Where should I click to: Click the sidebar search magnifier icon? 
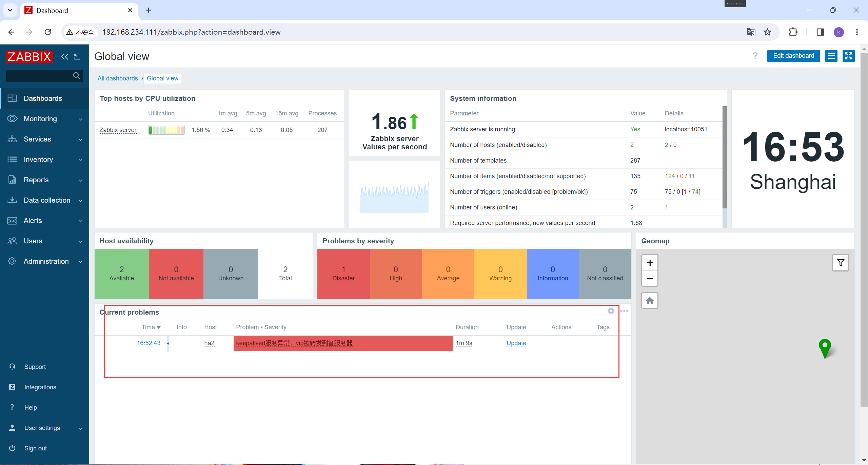pyautogui.click(x=77, y=76)
